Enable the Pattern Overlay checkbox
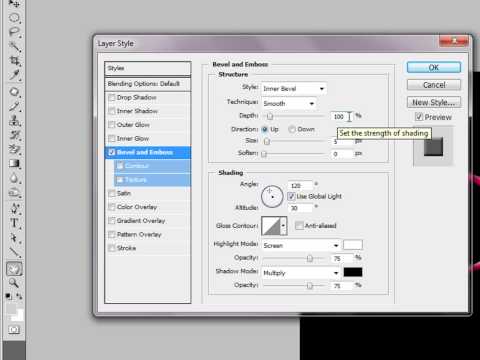 (x=111, y=235)
